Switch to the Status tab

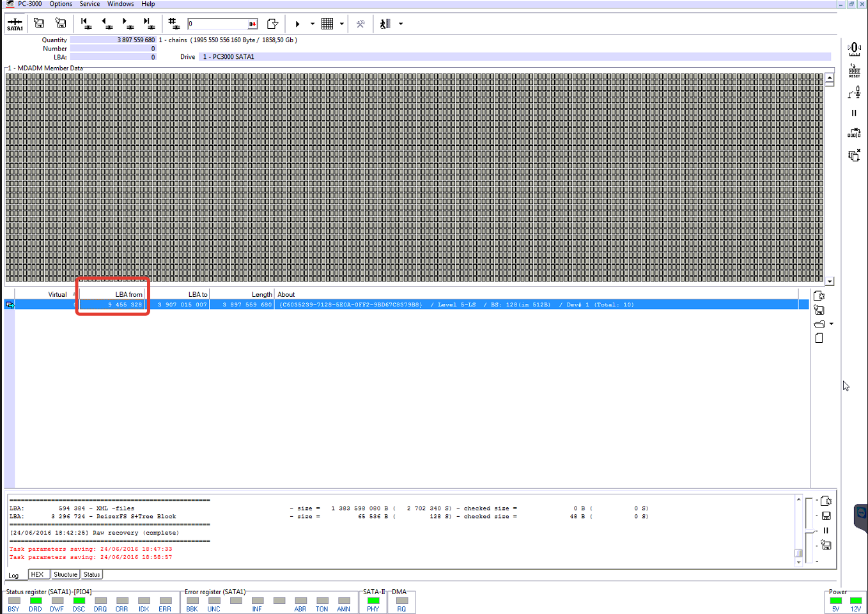(x=91, y=574)
